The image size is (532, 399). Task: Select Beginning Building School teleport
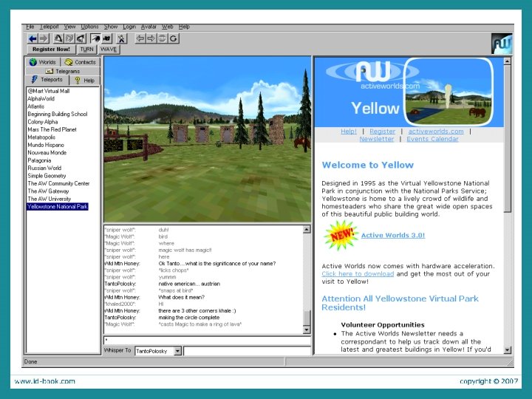58,114
